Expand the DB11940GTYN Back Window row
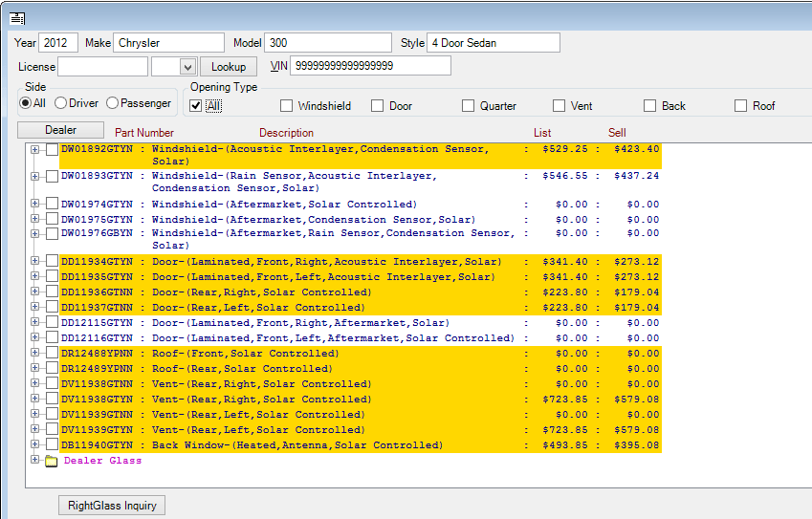Image resolution: width=812 pixels, height=519 pixels. (x=35, y=445)
